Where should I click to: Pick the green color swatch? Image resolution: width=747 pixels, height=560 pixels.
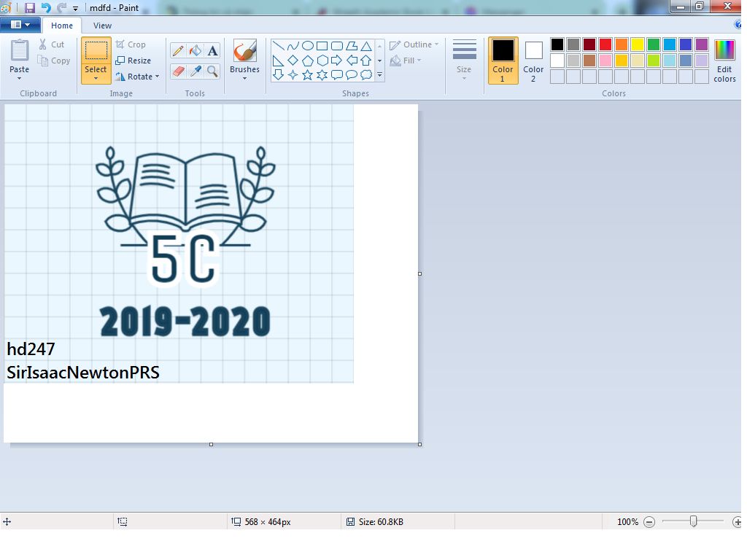pos(653,44)
